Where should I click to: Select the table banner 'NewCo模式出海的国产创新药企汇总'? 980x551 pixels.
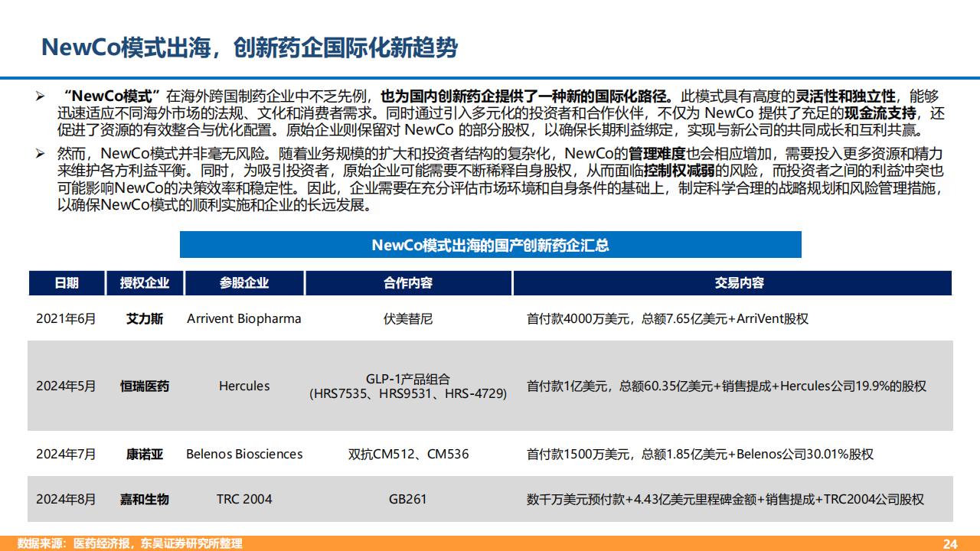[x=490, y=245]
